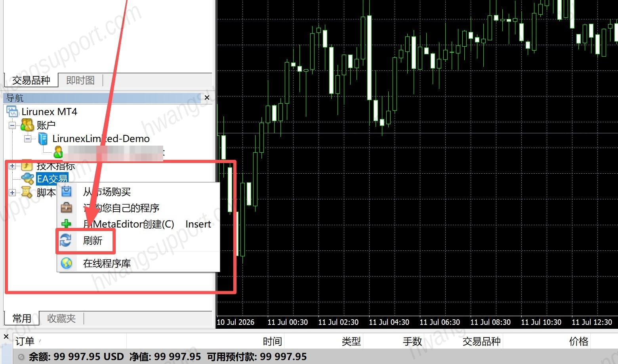
Task: Close the 导航 navigator panel
Action: (207, 98)
